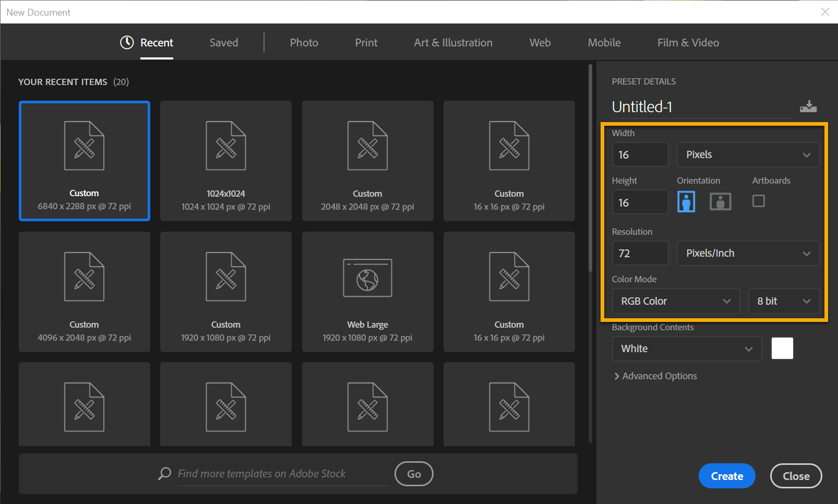838x504 pixels.
Task: Switch to the Photo tab
Action: (304, 43)
